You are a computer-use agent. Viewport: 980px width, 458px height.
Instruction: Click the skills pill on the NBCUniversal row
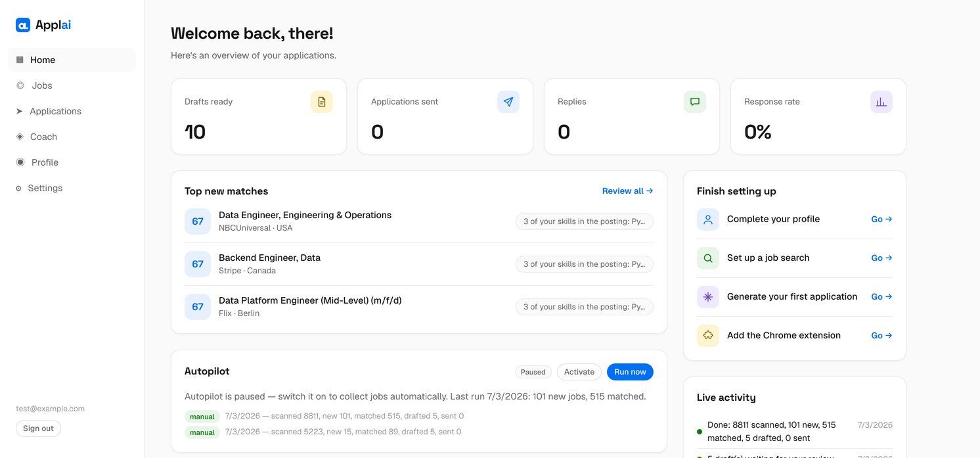(585, 221)
